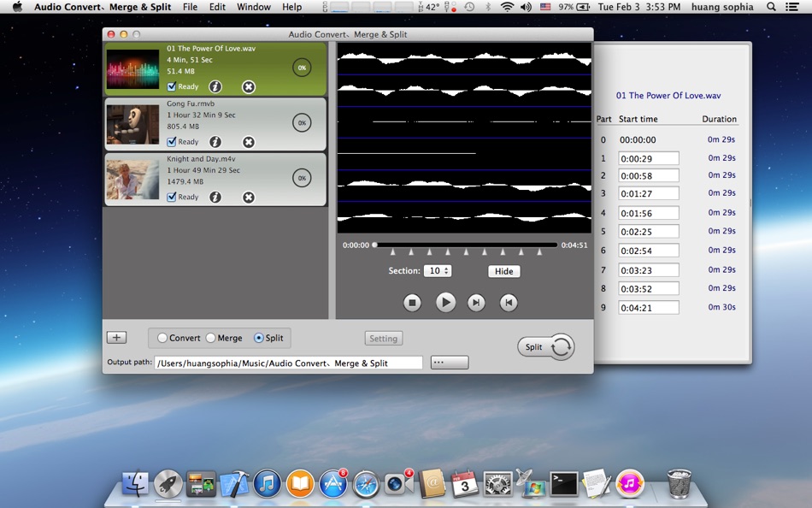The width and height of the screenshot is (812, 508).
Task: Open Launchpad rocket icon in Dock
Action: (x=168, y=484)
